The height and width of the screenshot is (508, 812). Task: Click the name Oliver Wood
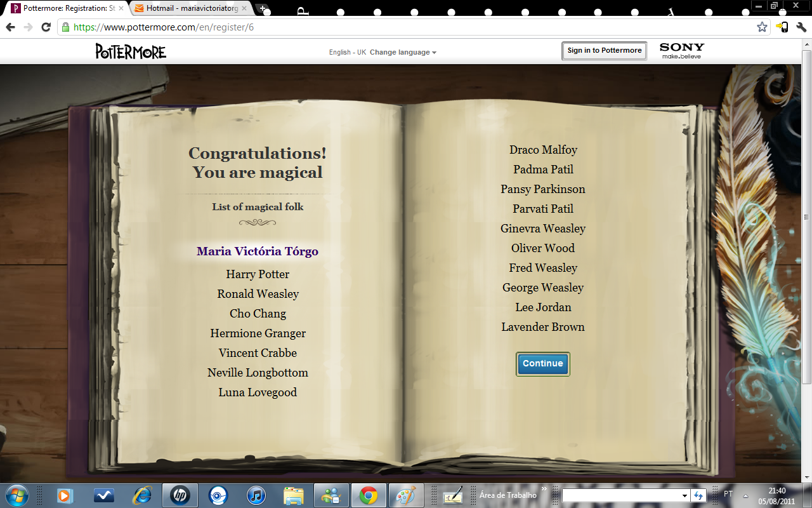click(543, 248)
